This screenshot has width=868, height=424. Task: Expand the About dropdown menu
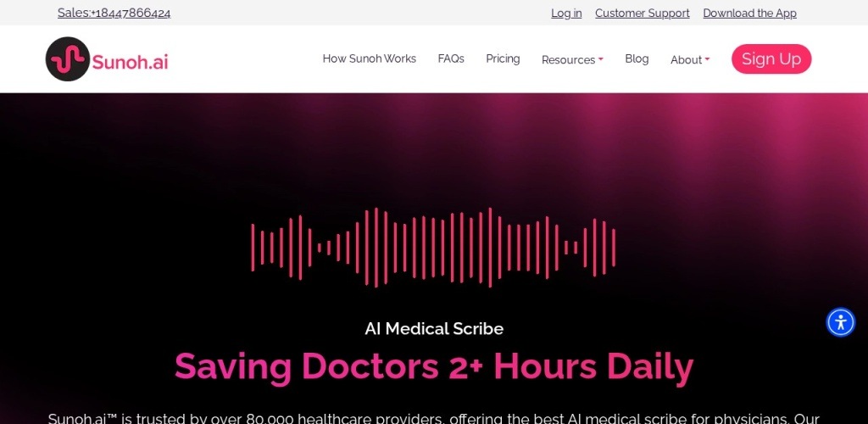point(690,59)
